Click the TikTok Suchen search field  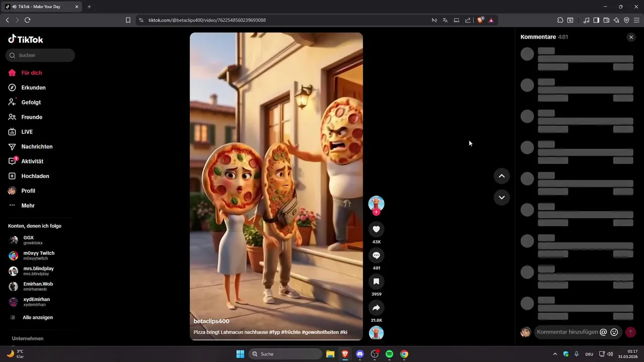40,55
